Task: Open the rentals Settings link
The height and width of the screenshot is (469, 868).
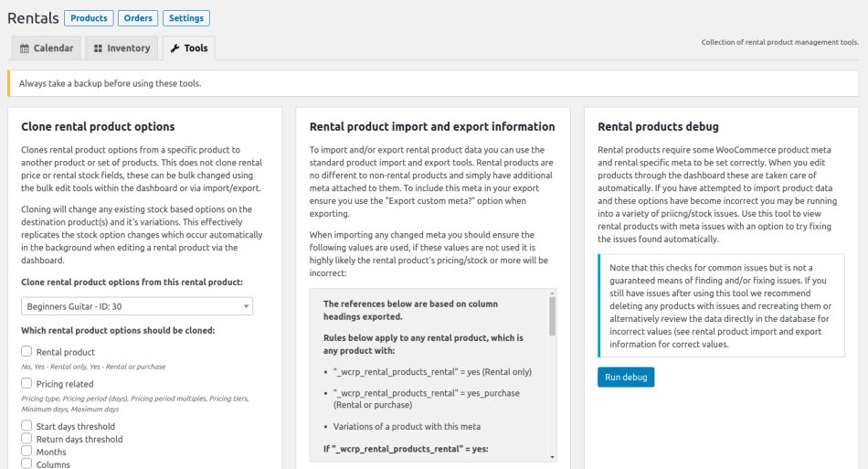Action: (x=185, y=17)
